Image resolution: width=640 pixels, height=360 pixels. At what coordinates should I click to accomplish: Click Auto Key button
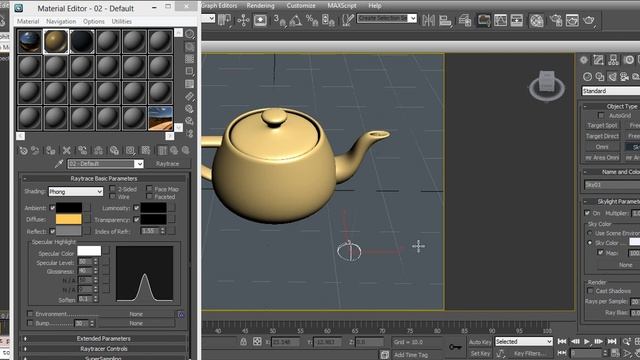point(480,342)
